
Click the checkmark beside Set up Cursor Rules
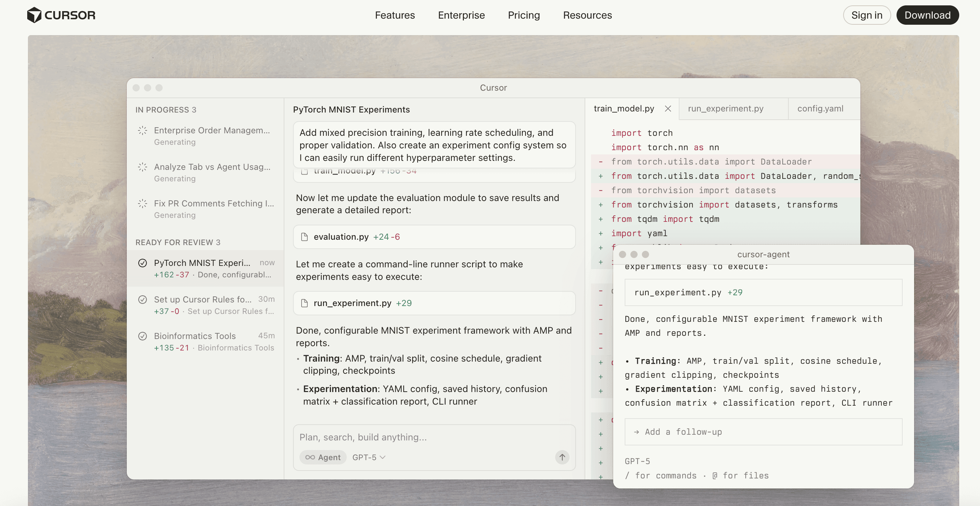142,300
